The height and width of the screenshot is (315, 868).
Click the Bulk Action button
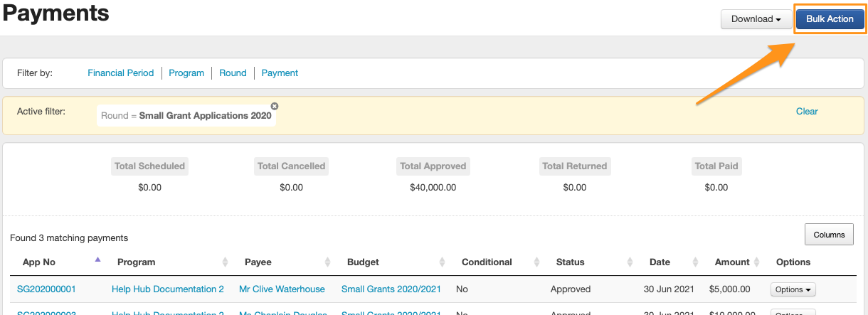tap(830, 19)
